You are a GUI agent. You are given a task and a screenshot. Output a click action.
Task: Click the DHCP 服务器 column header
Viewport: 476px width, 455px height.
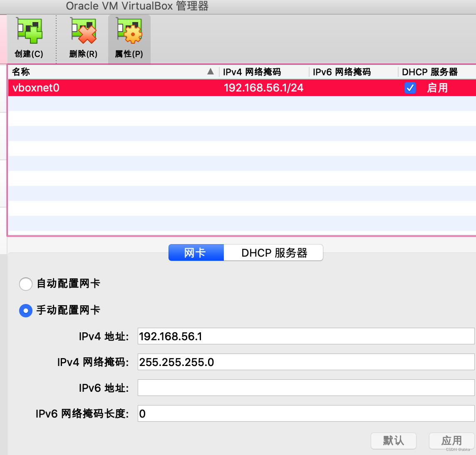click(437, 72)
